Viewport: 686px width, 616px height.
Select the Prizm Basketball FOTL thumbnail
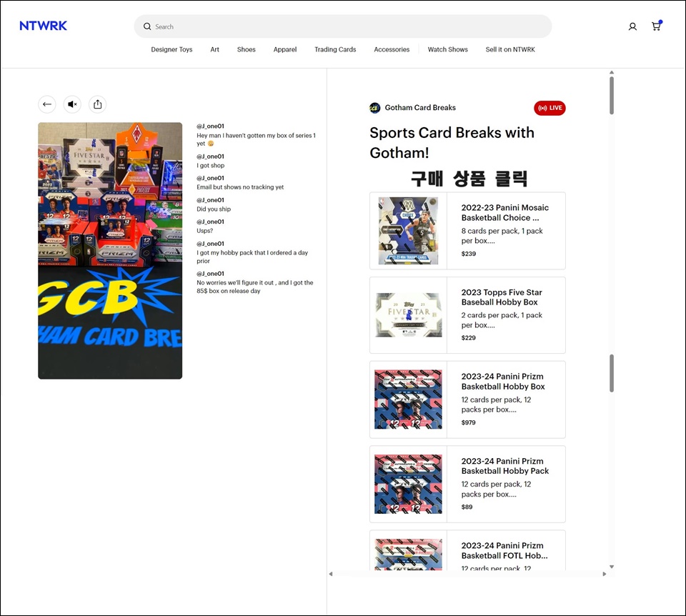coord(408,554)
